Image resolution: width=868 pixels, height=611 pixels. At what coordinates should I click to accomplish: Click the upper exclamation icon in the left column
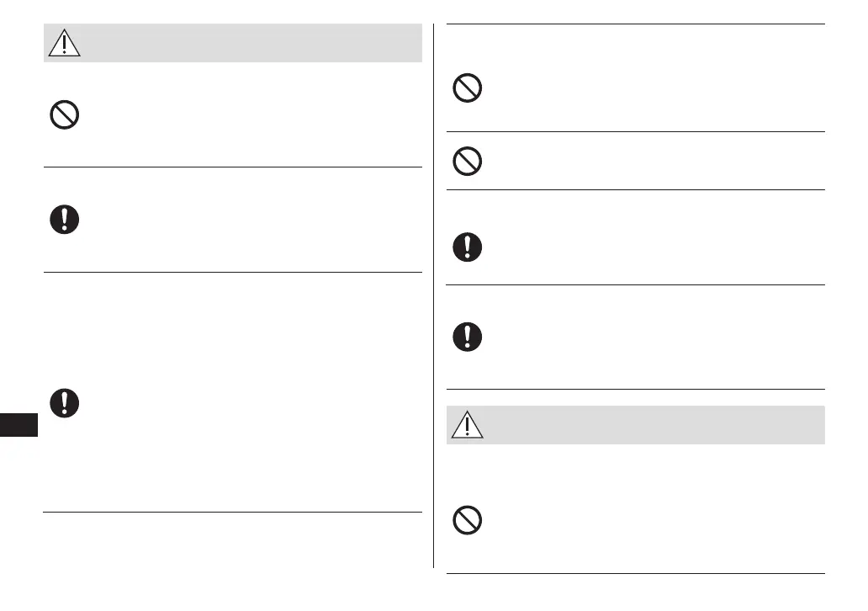(x=65, y=220)
